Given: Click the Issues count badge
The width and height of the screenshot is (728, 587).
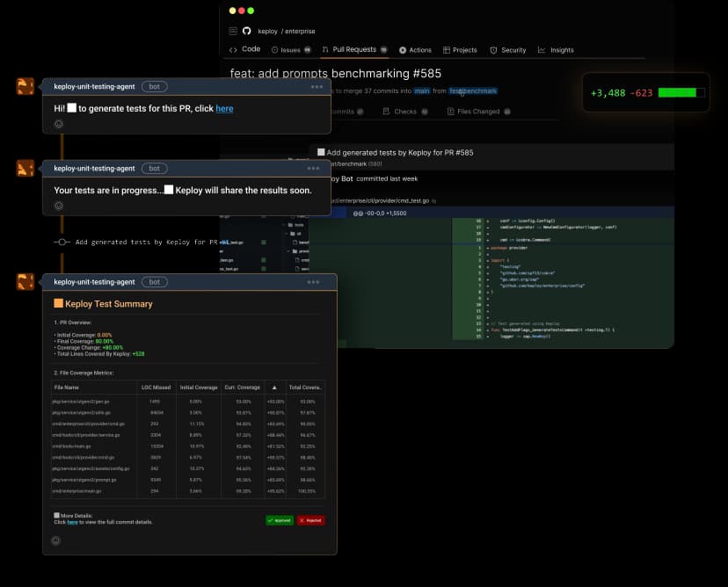Looking at the screenshot, I should 308,50.
